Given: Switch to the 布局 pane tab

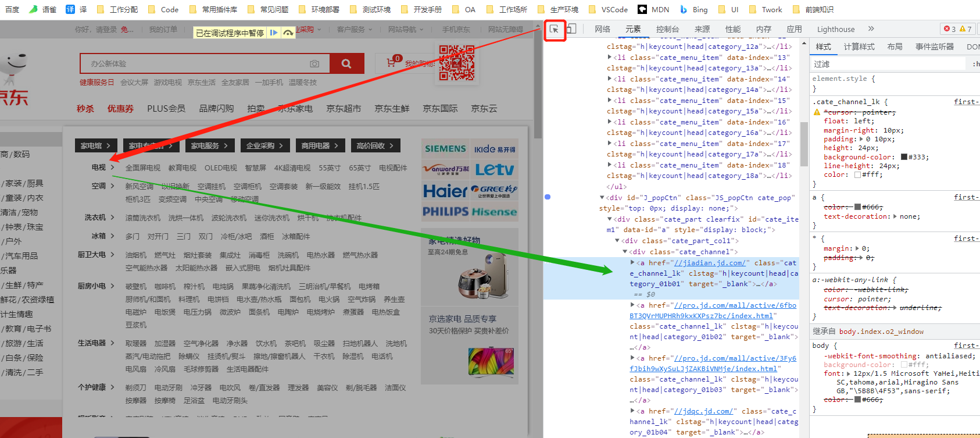Looking at the screenshot, I should point(895,47).
